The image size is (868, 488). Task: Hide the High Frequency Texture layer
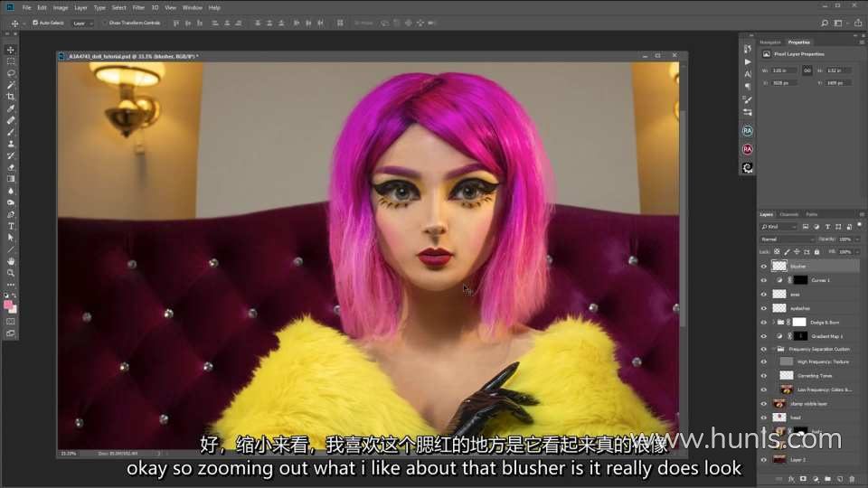764,361
